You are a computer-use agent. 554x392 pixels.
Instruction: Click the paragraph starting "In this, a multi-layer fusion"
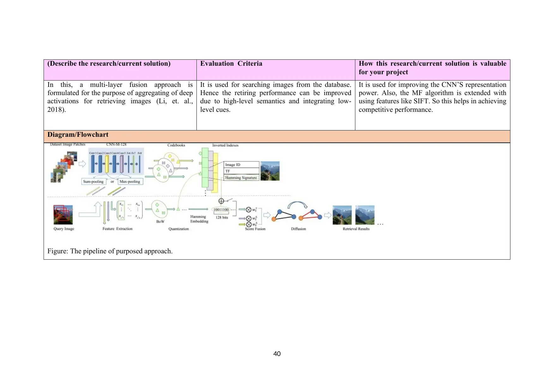(120, 97)
